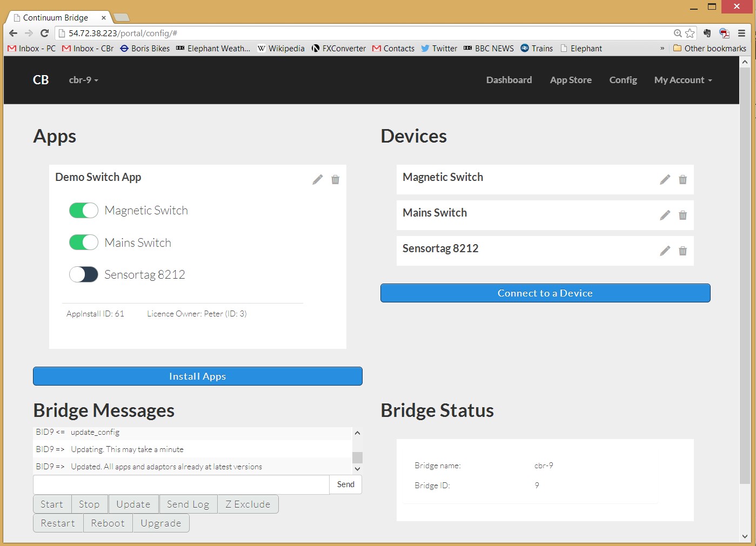Open Wikipedia bookmark
This screenshot has height=546, width=756.
280,48
